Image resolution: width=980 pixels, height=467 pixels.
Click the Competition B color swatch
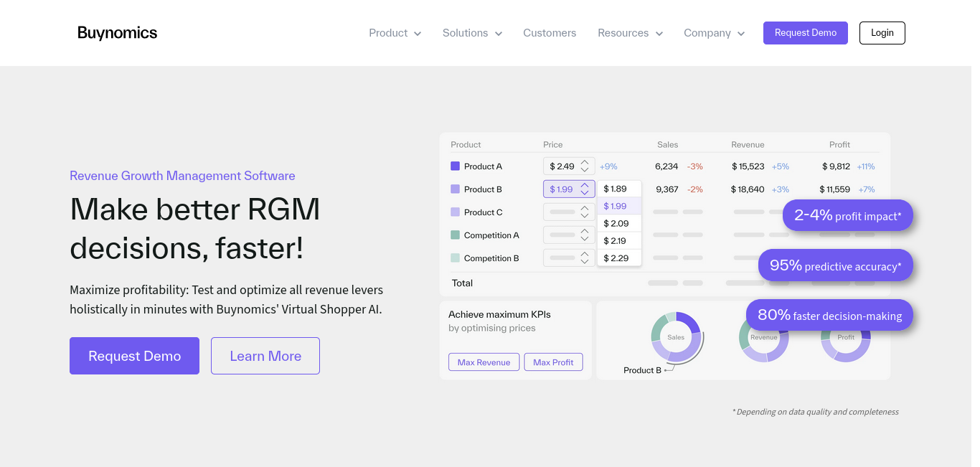point(455,258)
